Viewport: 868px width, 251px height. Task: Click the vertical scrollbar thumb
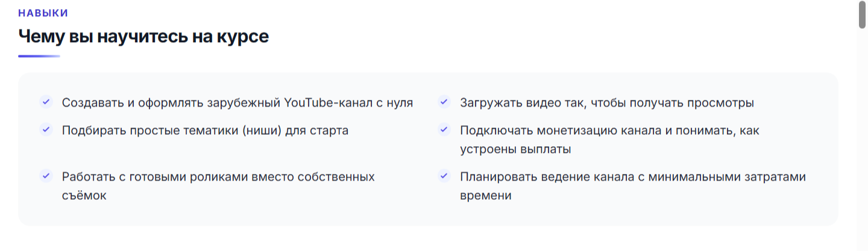863,15
